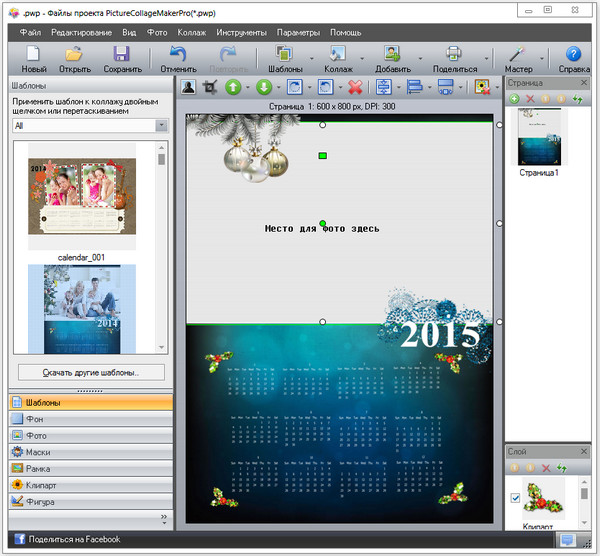Click the Отменить (Undo) icon
This screenshot has height=556, width=600.
[x=178, y=54]
